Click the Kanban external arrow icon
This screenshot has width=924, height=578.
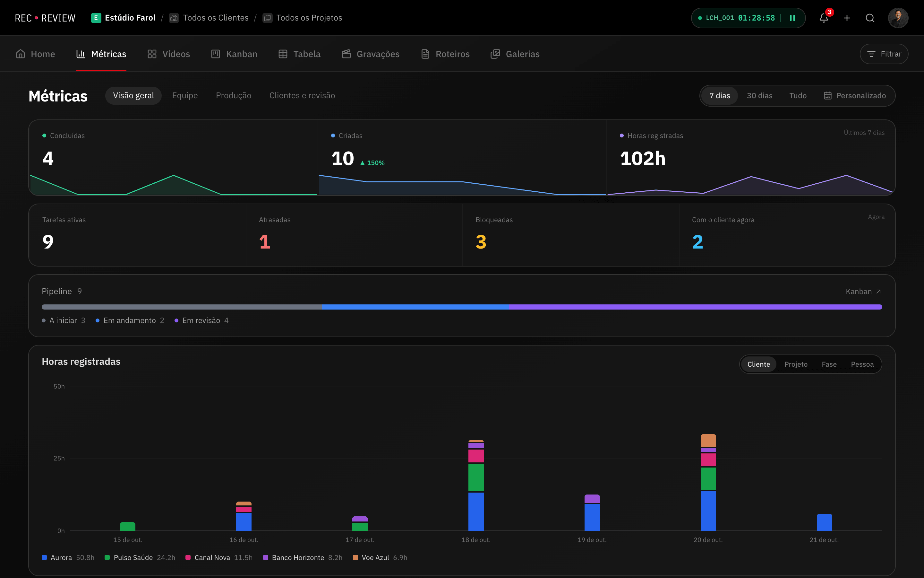tap(878, 292)
